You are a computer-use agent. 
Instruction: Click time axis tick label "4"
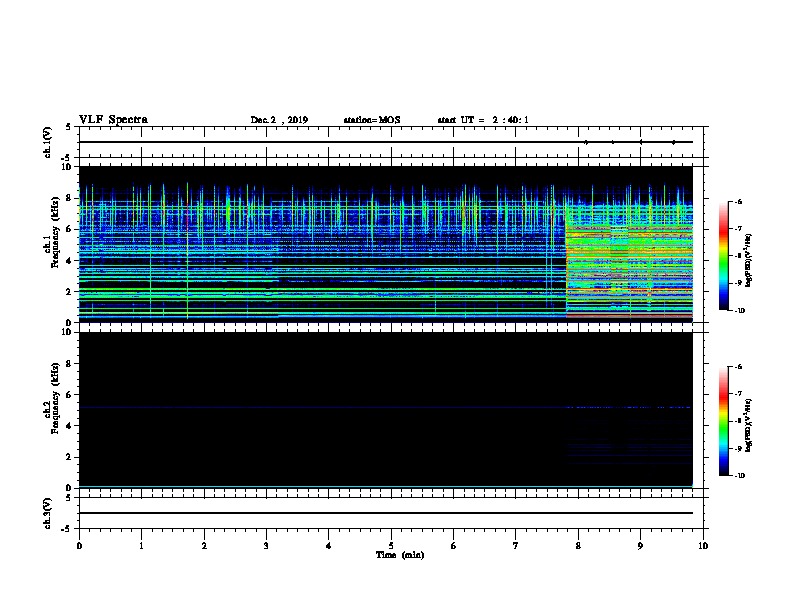coord(329,546)
